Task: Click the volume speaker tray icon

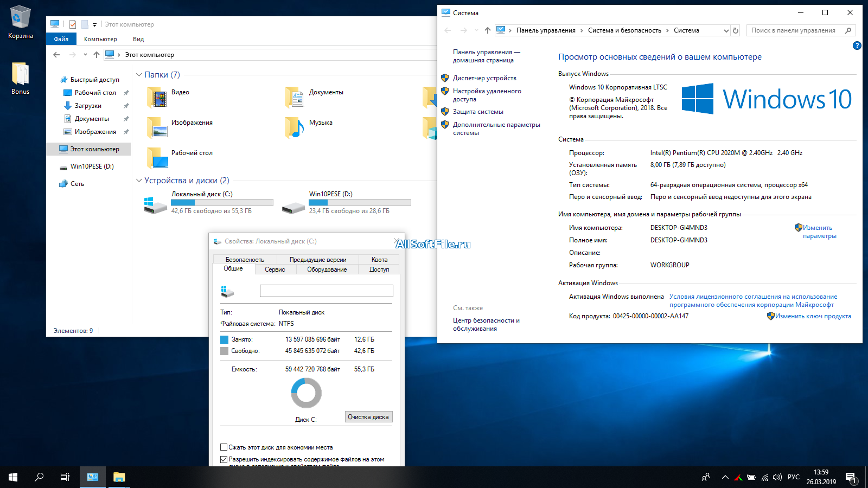Action: (x=777, y=477)
